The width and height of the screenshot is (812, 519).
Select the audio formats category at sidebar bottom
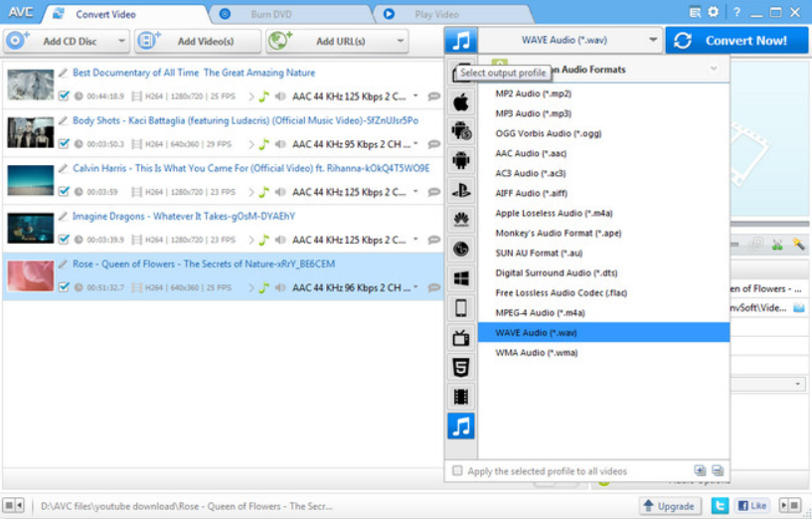[461, 426]
